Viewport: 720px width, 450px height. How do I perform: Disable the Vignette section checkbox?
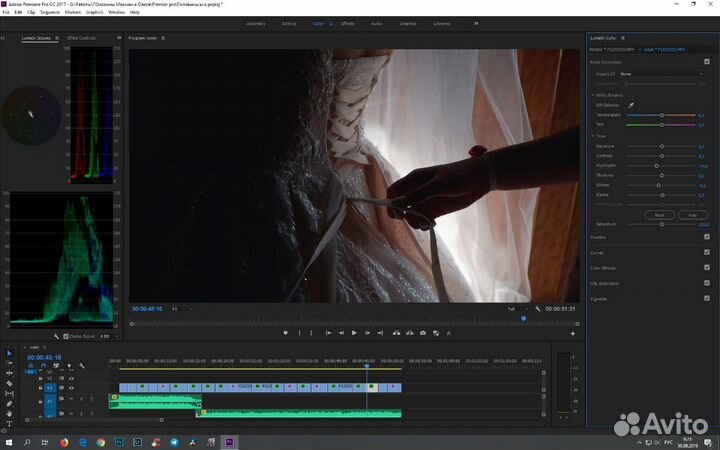(707, 298)
